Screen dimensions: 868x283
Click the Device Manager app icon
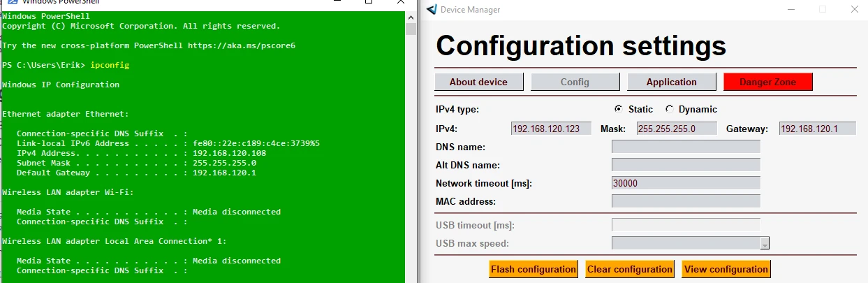click(x=432, y=10)
